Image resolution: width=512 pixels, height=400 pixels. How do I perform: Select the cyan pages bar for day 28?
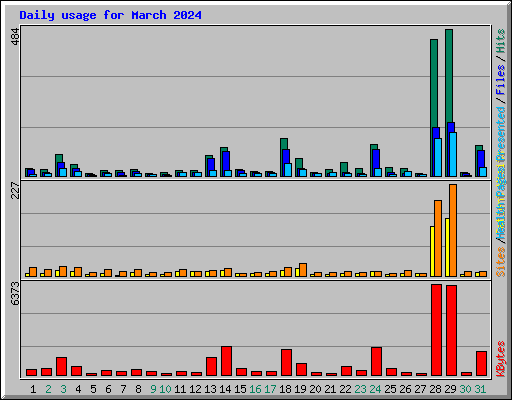[438, 157]
